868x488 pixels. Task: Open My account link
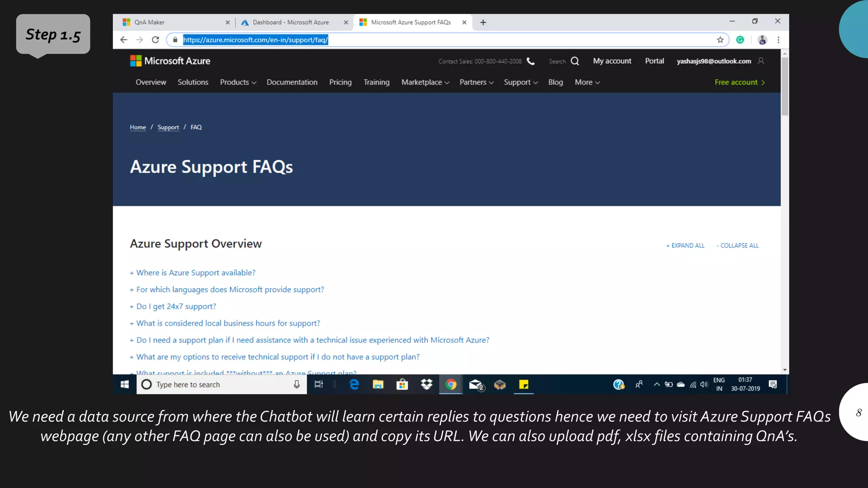pyautogui.click(x=612, y=61)
